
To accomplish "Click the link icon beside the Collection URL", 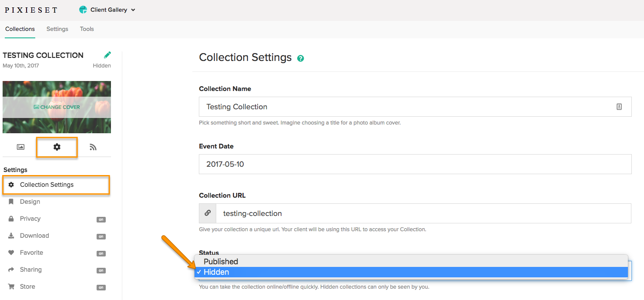I will click(208, 213).
